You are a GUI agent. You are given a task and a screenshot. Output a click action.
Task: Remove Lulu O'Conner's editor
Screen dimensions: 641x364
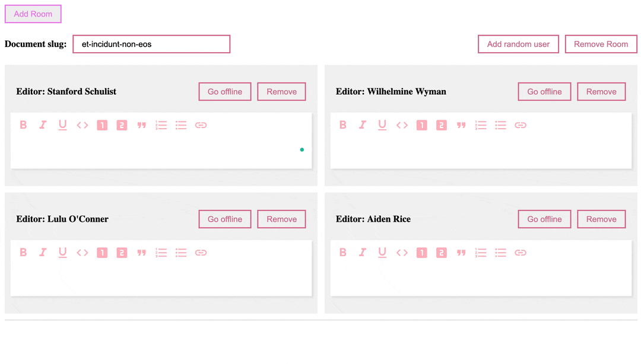[x=281, y=219]
